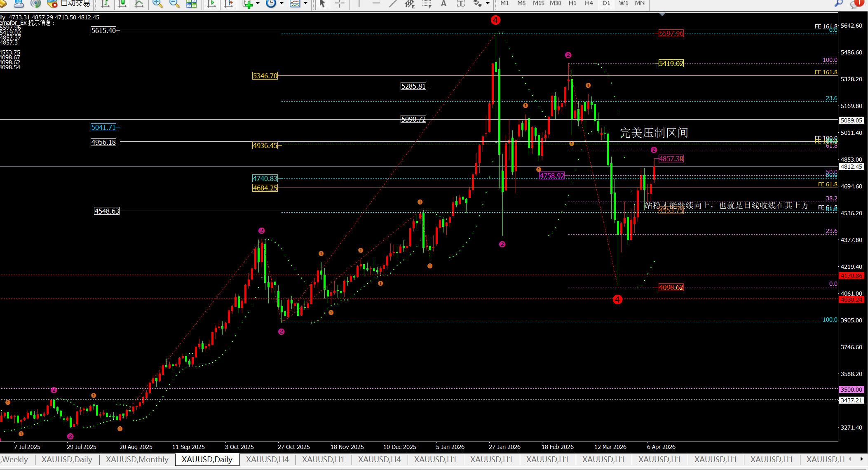Click the zoom in magnifier icon

pyautogui.click(x=157, y=3)
